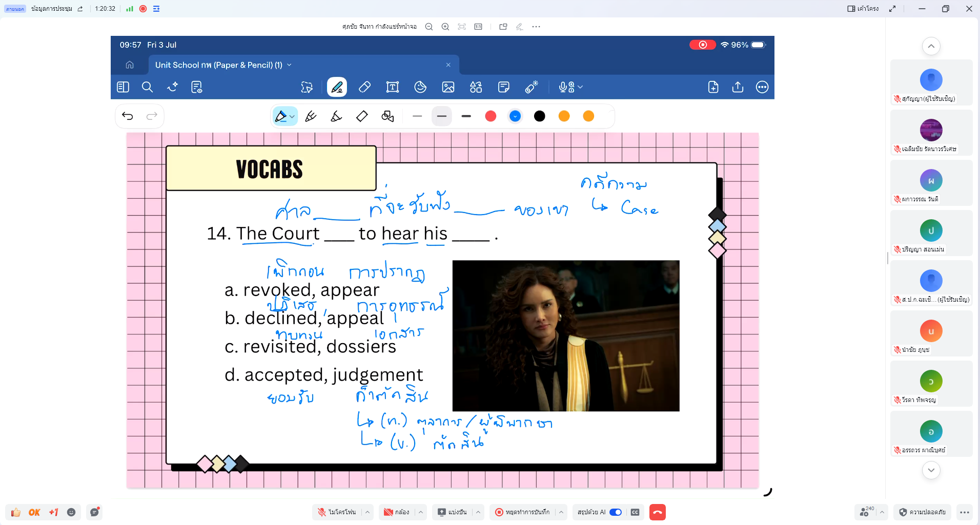Toggle the AI summary switch

point(616,512)
